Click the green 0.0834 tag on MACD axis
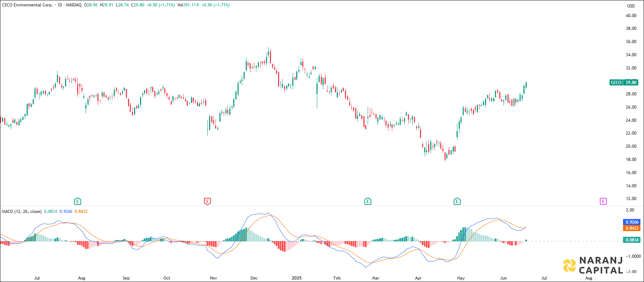644x282 pixels. click(x=632, y=240)
